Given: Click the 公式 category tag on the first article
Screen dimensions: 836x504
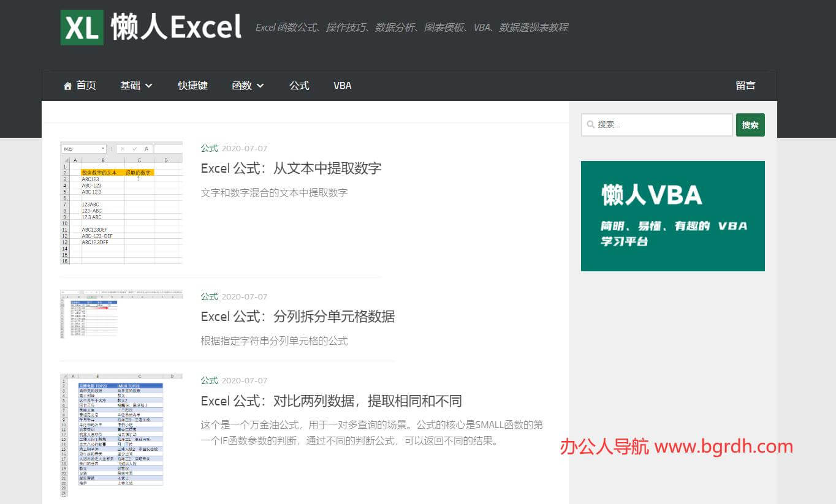Looking at the screenshot, I should (x=208, y=148).
